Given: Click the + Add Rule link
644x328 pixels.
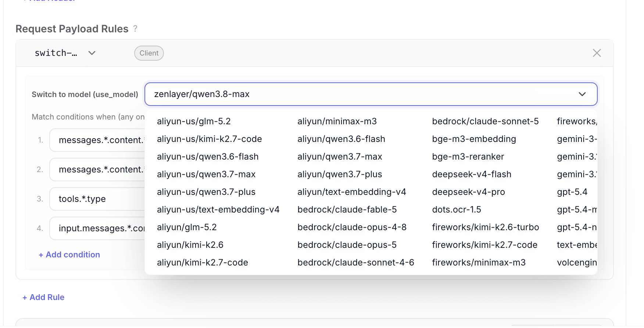Looking at the screenshot, I should (43, 297).
